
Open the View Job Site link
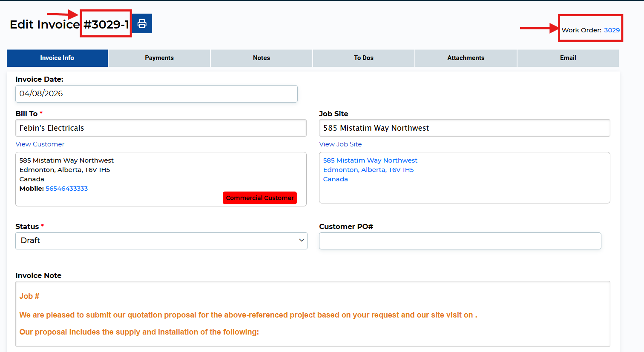coord(340,144)
